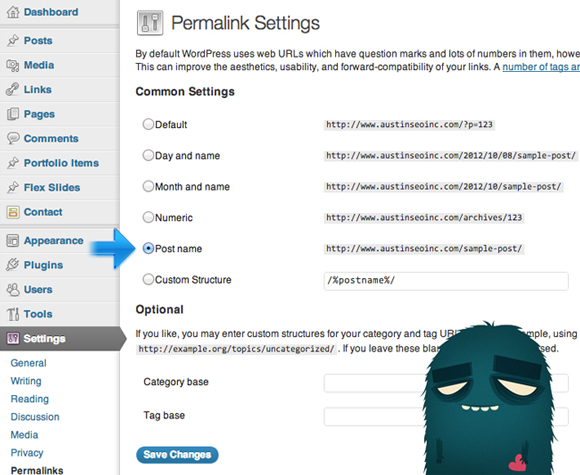This screenshot has height=475, width=580.
Task: Select the Post name radio button
Action: click(148, 248)
